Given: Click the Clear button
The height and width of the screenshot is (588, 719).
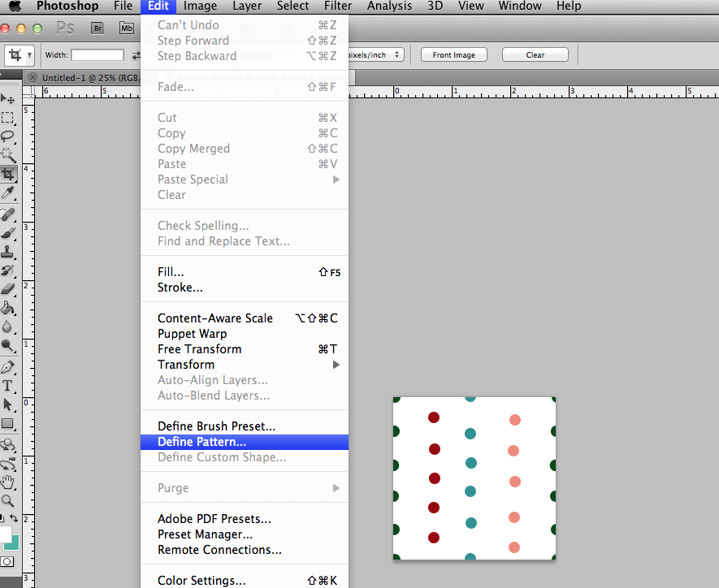Looking at the screenshot, I should coord(535,54).
